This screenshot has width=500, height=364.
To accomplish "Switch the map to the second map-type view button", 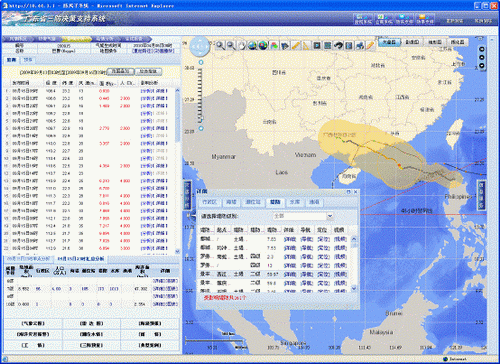I will 412,42.
